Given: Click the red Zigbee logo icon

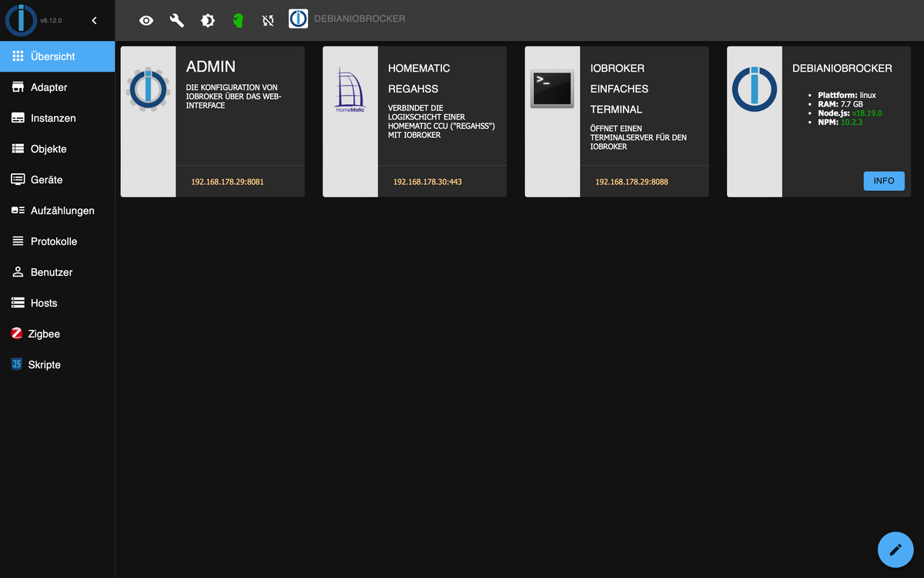Looking at the screenshot, I should [17, 334].
